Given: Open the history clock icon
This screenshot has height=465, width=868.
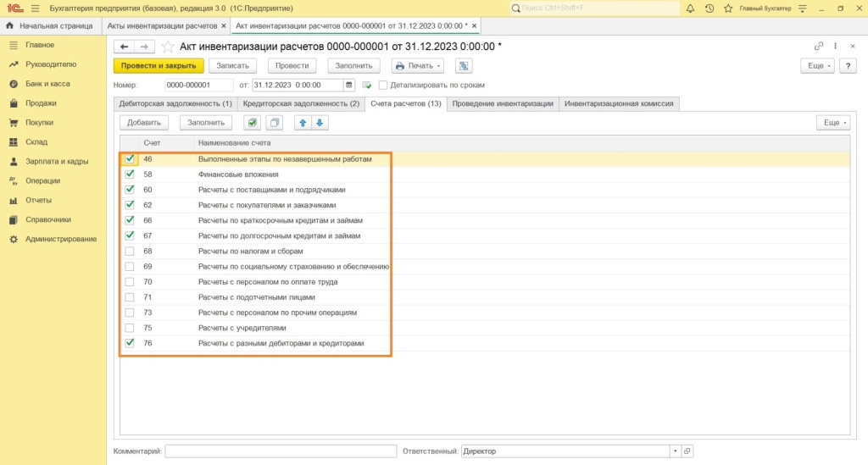Looking at the screenshot, I should point(709,8).
